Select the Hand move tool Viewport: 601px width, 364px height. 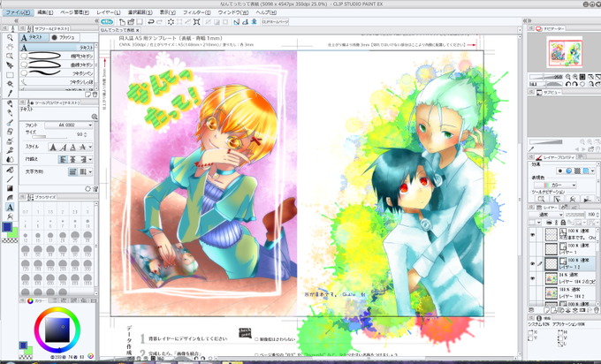10,47
